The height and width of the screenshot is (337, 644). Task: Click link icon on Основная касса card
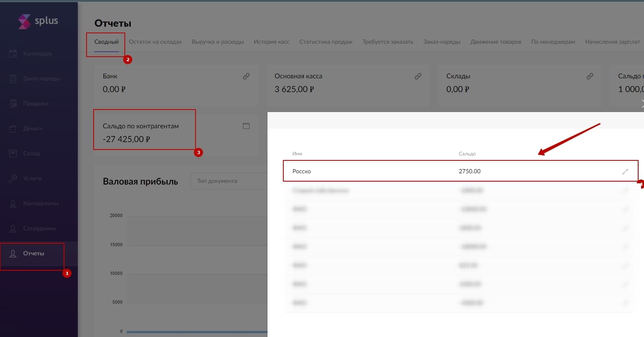tap(418, 76)
